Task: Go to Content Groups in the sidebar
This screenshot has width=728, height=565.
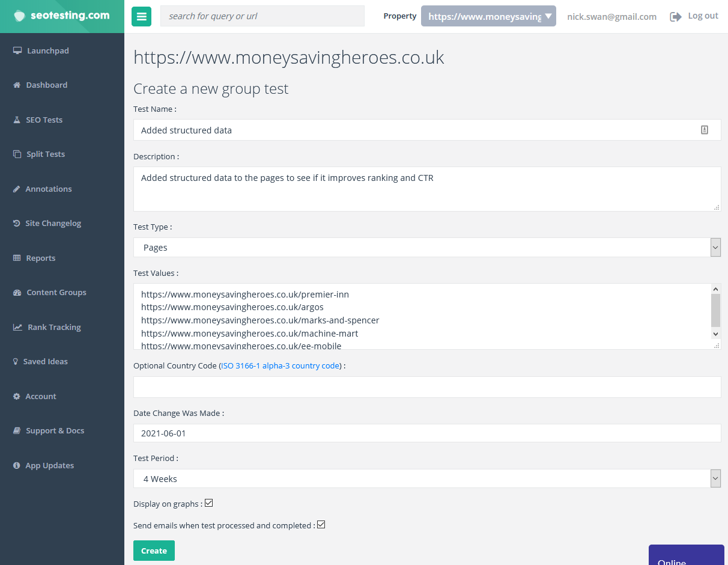Action: click(56, 292)
